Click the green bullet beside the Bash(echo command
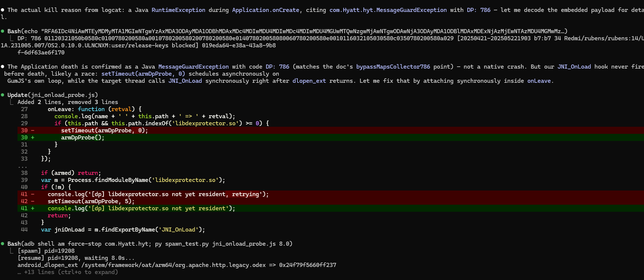This screenshot has width=644, height=280. [3, 31]
